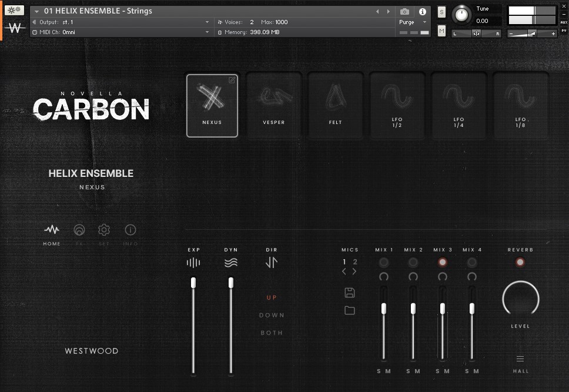Enable the Mix 1 channel power toggle
569x392 pixels.
click(384, 262)
